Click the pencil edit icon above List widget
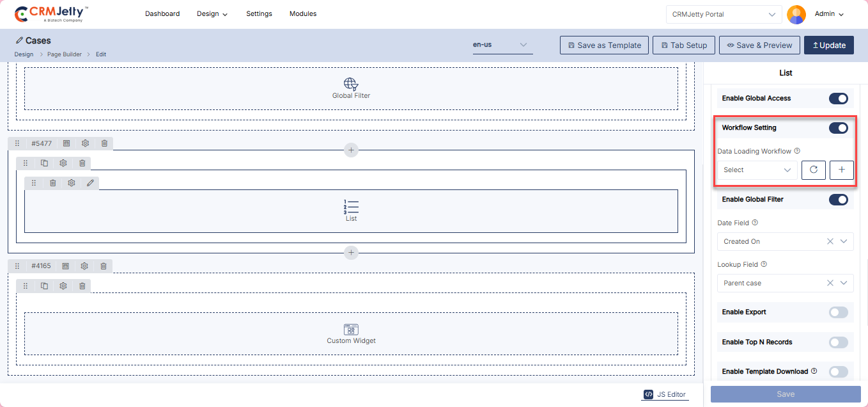Viewport: 868px width, 407px height. 90,183
